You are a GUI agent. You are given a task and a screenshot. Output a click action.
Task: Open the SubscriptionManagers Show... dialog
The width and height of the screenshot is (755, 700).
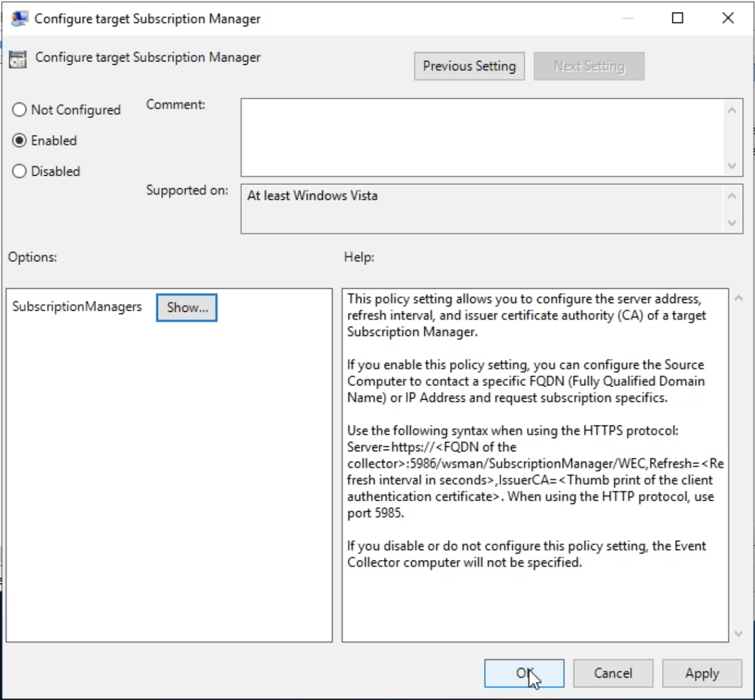pyautogui.click(x=187, y=308)
